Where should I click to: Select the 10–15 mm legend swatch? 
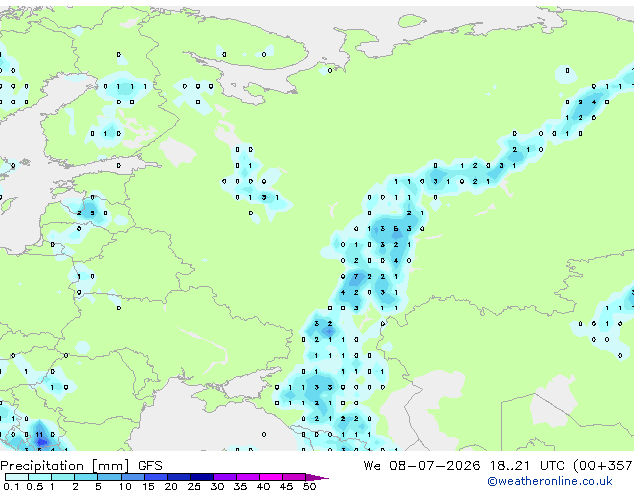133,477
